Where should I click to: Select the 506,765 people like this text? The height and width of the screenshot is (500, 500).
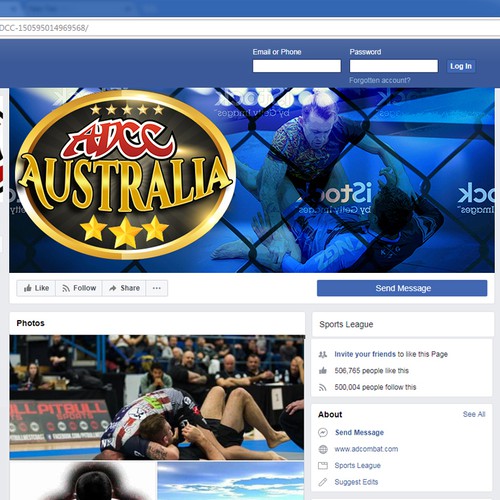coord(371,371)
